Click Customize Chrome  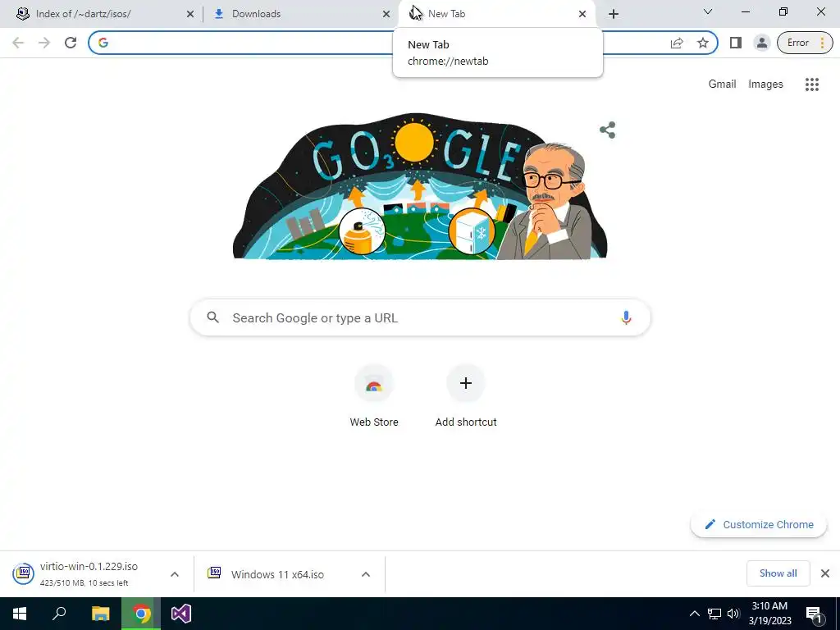[x=759, y=524]
